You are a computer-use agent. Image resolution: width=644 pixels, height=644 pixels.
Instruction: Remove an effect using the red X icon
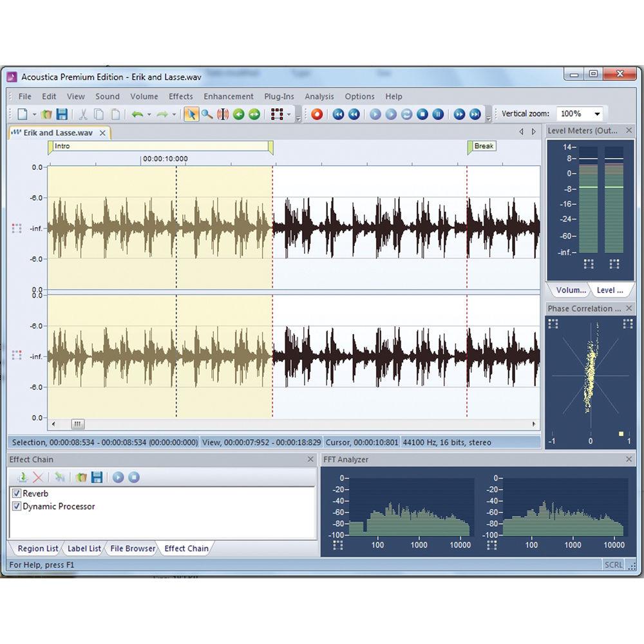point(37,478)
